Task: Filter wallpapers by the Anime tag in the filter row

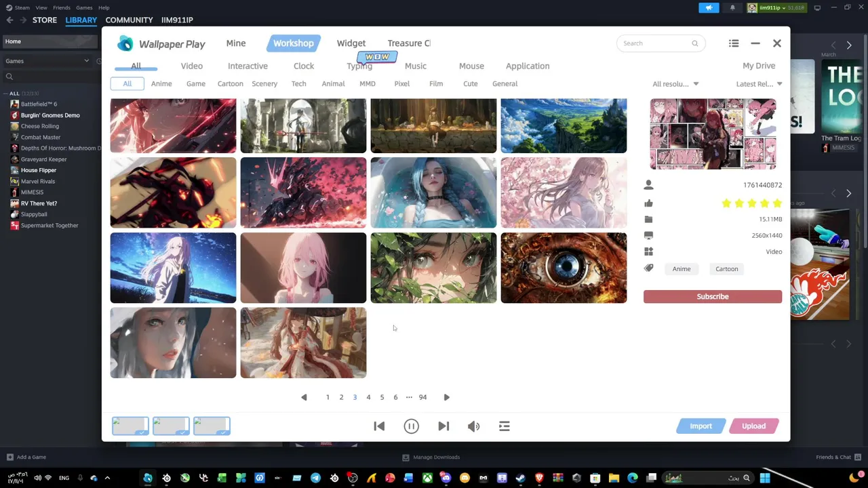Action: 161,83
